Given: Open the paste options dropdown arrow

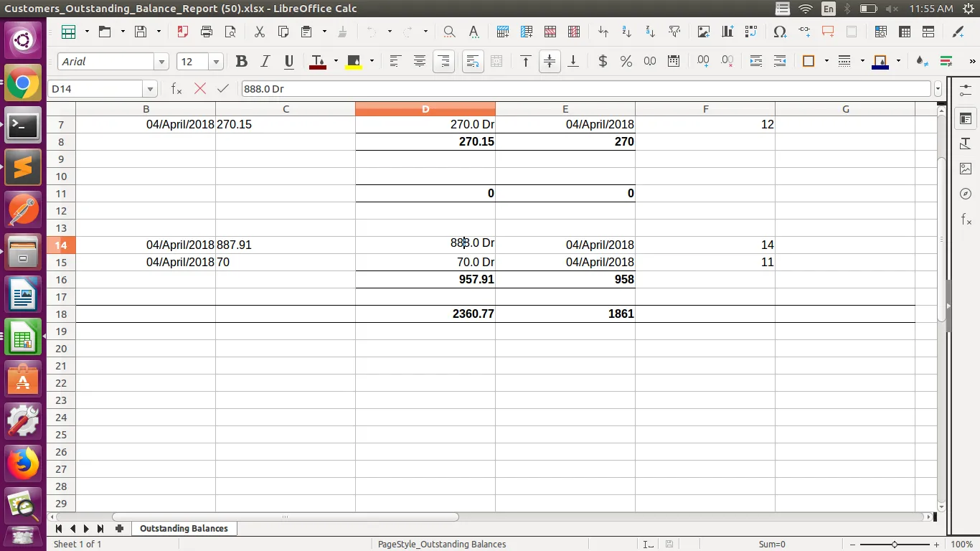Looking at the screenshot, I should pyautogui.click(x=324, y=32).
